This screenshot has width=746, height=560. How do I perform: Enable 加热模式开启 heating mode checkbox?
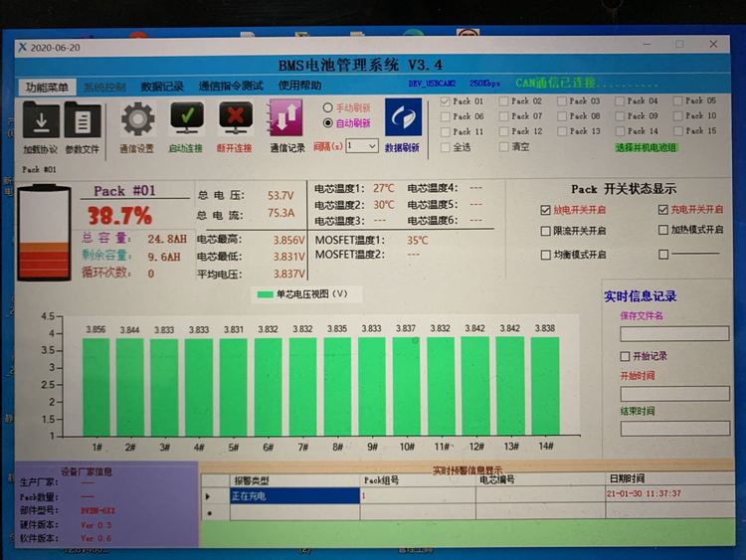click(x=663, y=230)
